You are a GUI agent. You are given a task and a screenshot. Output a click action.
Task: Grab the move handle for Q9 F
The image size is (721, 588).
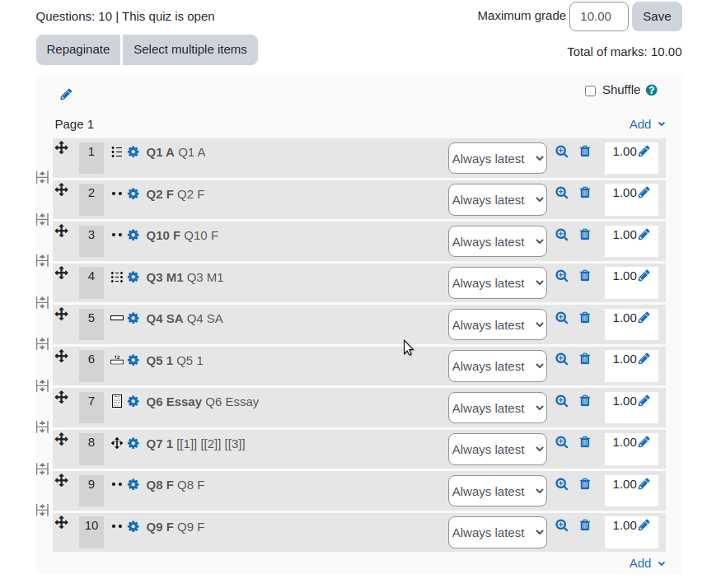click(x=62, y=523)
